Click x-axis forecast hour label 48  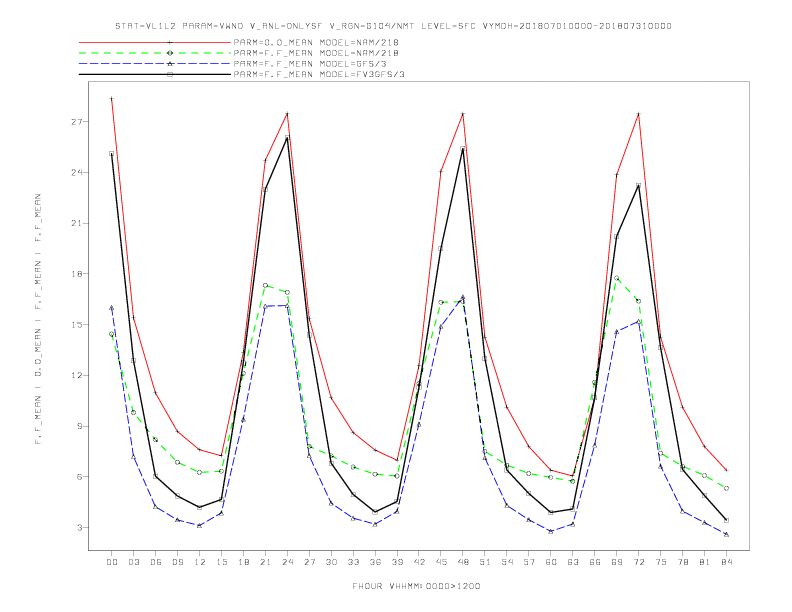(x=463, y=562)
